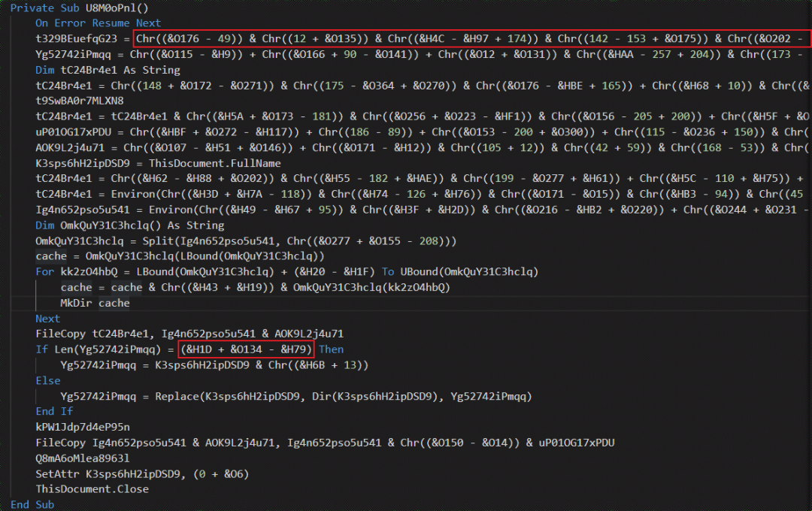Select variable t329BEuefqG23

(76, 39)
